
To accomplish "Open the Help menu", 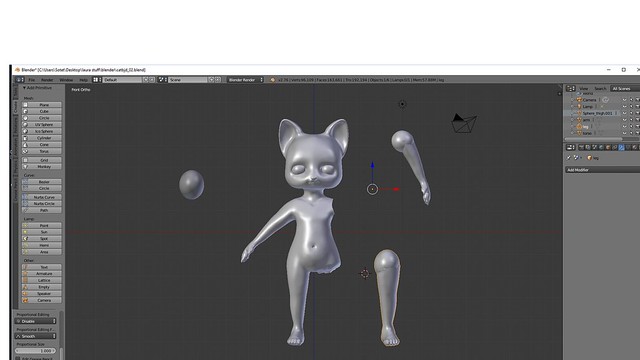I will [x=83, y=80].
